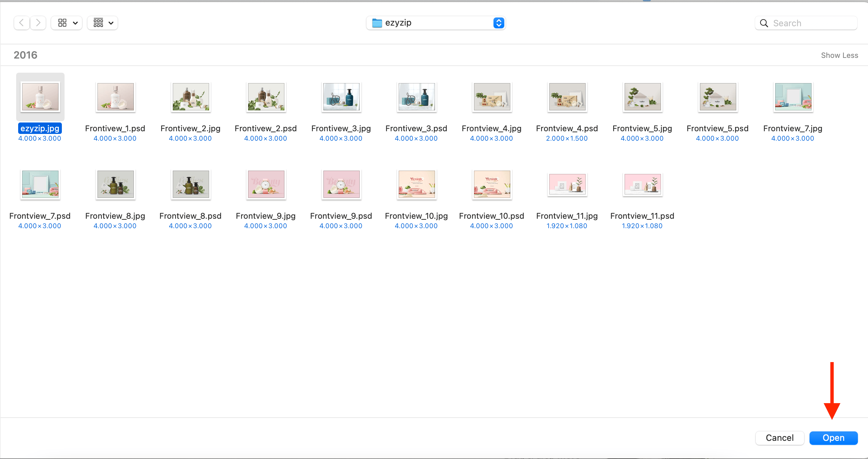
Task: Select the Frontivew_1.psd thumbnail
Action: click(x=116, y=97)
